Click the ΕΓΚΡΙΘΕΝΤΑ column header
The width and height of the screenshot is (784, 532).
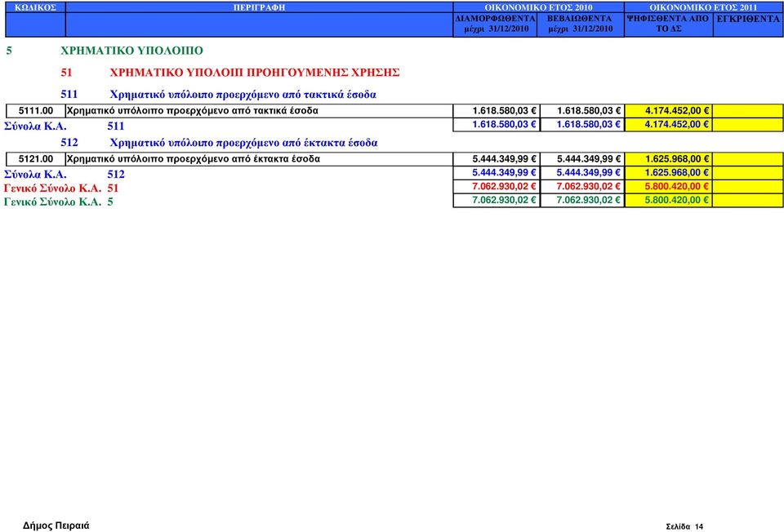tap(748, 24)
